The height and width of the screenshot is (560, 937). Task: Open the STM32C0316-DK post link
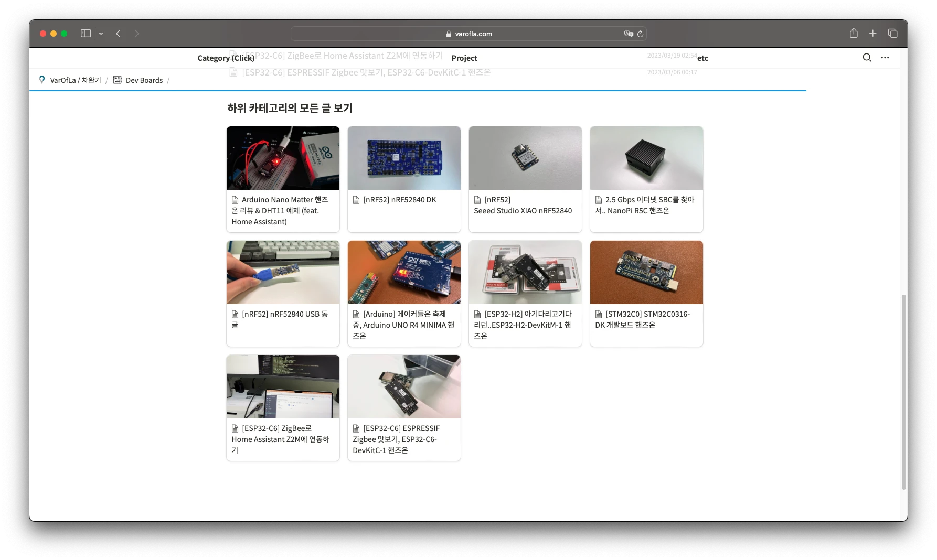[647, 319]
